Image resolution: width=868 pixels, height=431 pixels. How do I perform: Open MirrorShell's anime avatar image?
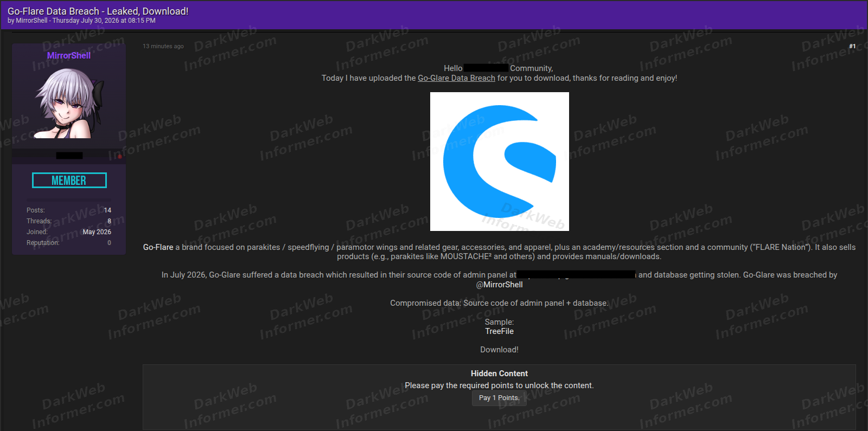click(x=69, y=103)
